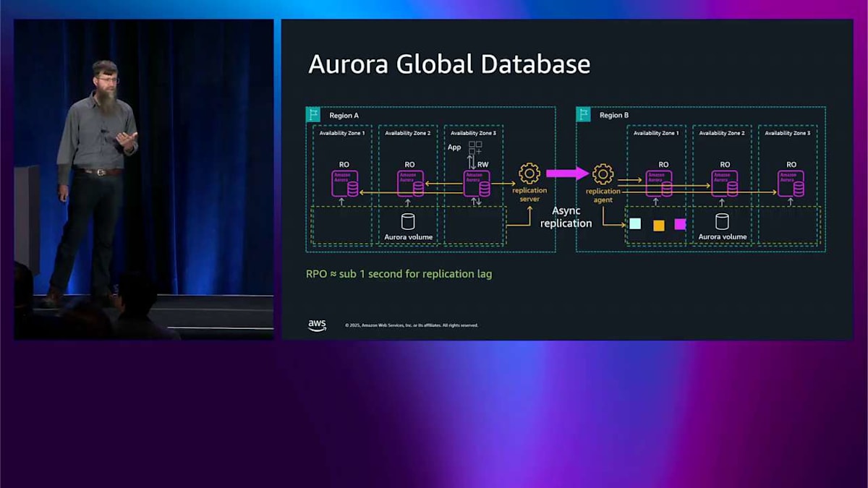This screenshot has height=488, width=868.
Task: Click the Region A flag icon
Action: click(313, 114)
